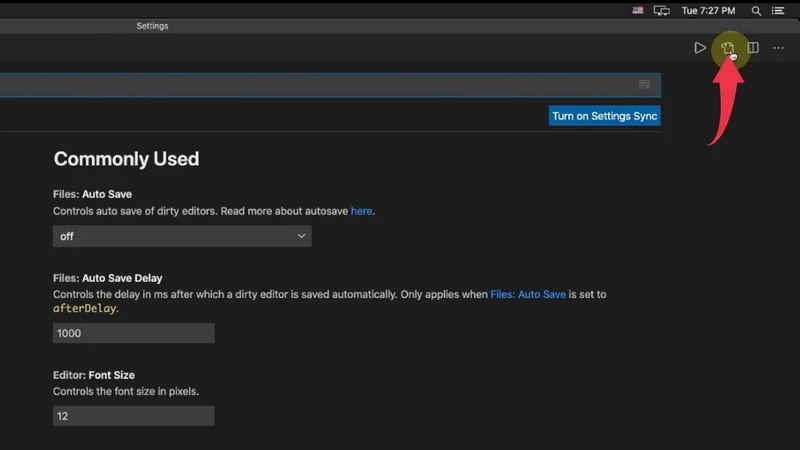Open the Control Center list icon

[780, 11]
